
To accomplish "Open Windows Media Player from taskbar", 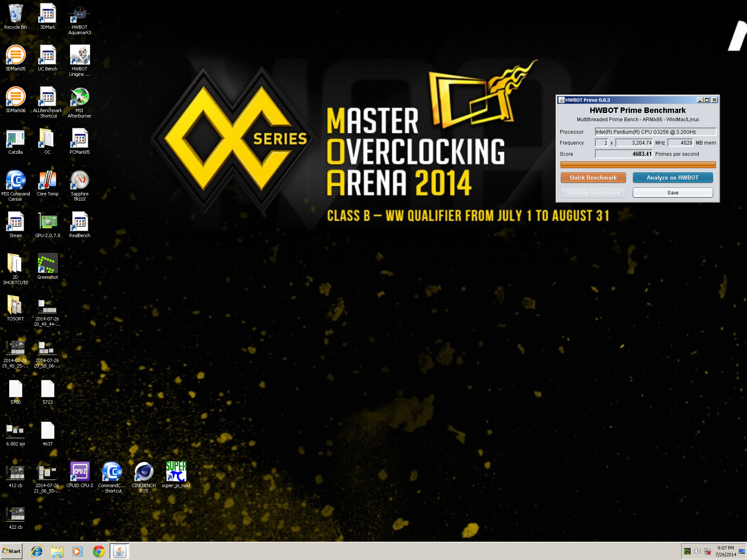I will click(x=78, y=551).
